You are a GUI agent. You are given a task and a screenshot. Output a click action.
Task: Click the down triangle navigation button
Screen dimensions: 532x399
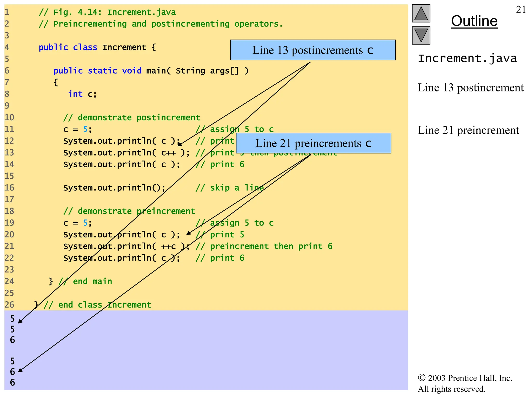click(421, 36)
